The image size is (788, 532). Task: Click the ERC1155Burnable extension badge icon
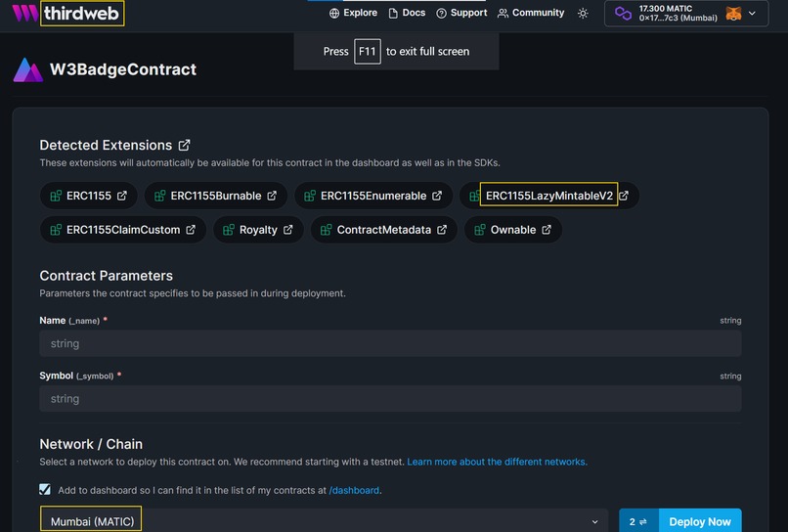click(x=159, y=196)
